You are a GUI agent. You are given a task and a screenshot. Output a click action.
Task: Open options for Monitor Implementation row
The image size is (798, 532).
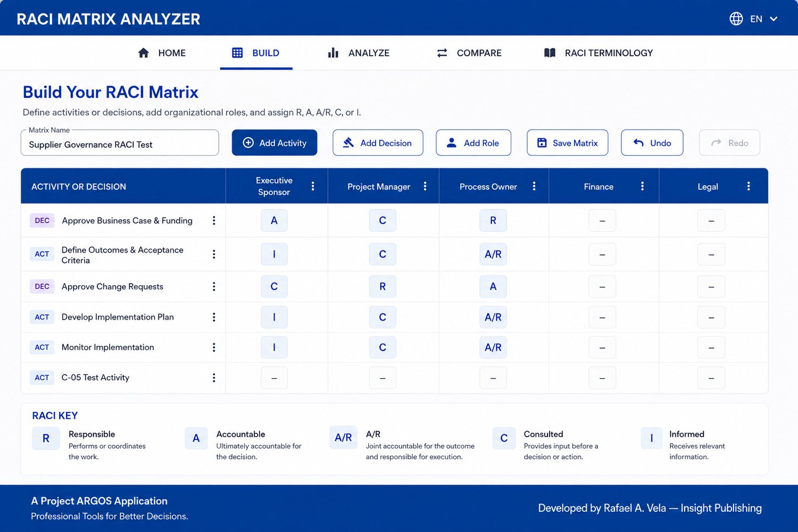coord(214,347)
